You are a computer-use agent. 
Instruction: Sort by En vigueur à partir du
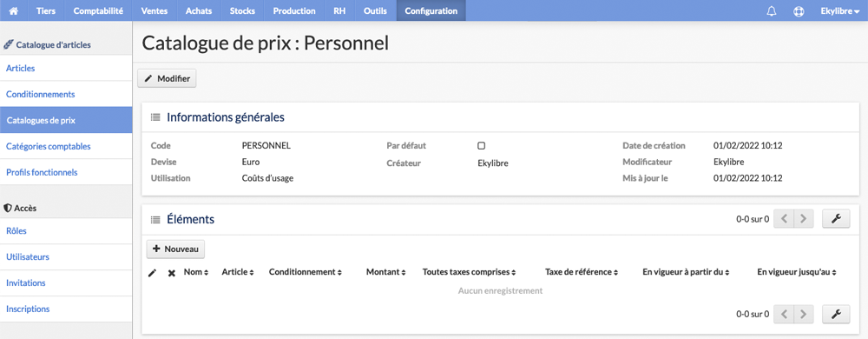tap(686, 272)
